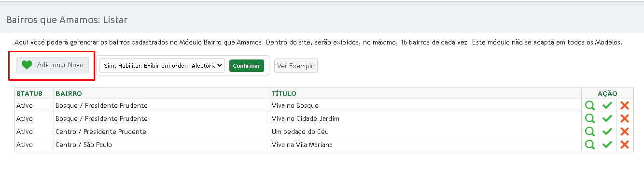Click the green heart Adicionar Novo icon
The height and width of the screenshot is (190, 644).
click(27, 65)
